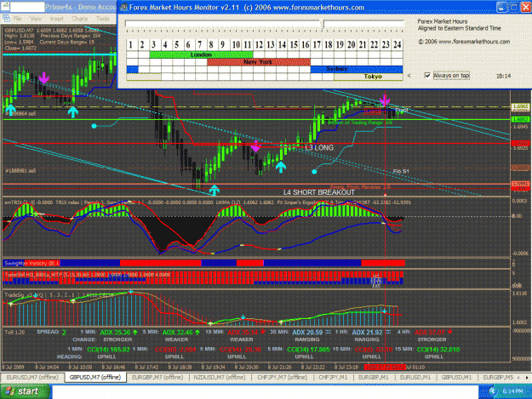The height and width of the screenshot is (399, 532).
Task: Open the CHFJPY,M7 (offline) chart tab
Action: click(283, 377)
